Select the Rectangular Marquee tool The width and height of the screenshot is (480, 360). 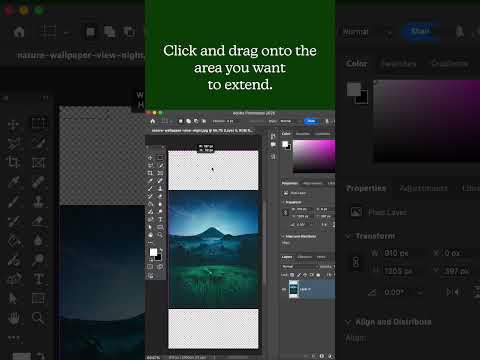click(x=39, y=123)
